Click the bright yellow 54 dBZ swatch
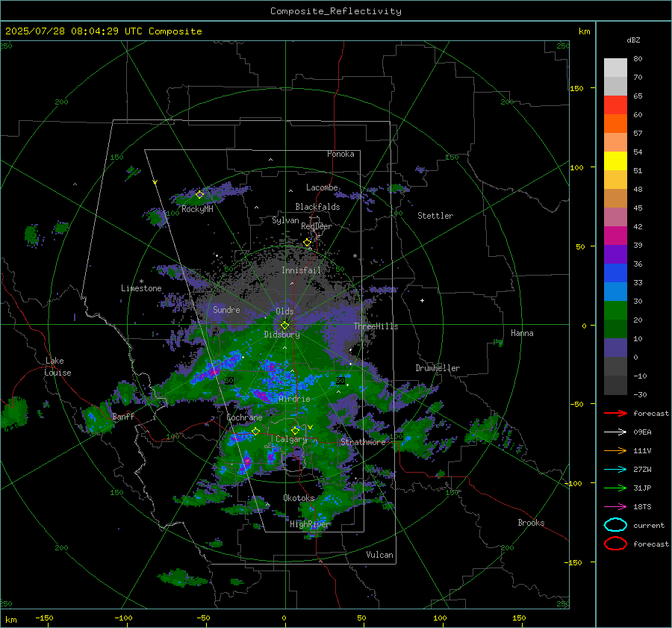Screen dimensions: 672x628 615,161
